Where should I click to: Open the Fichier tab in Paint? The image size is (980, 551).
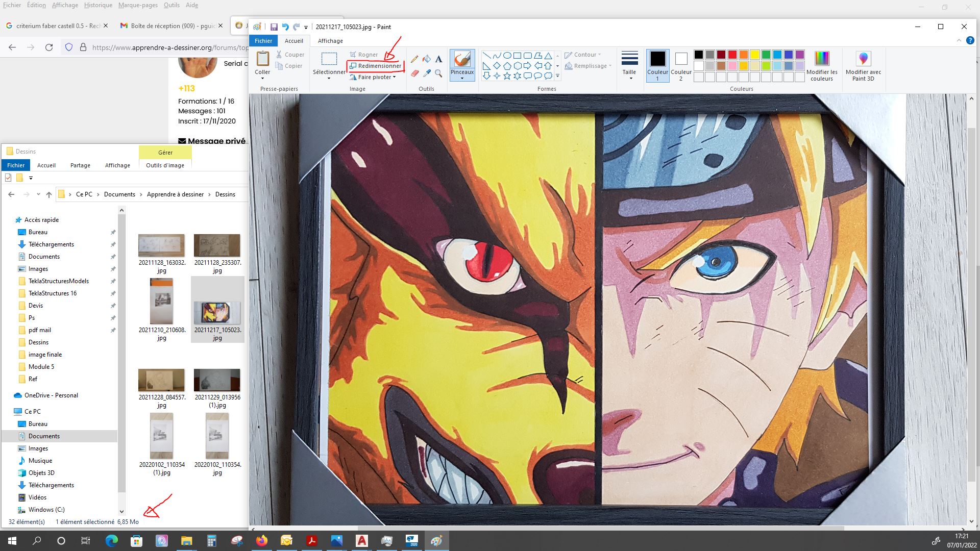(x=263, y=41)
